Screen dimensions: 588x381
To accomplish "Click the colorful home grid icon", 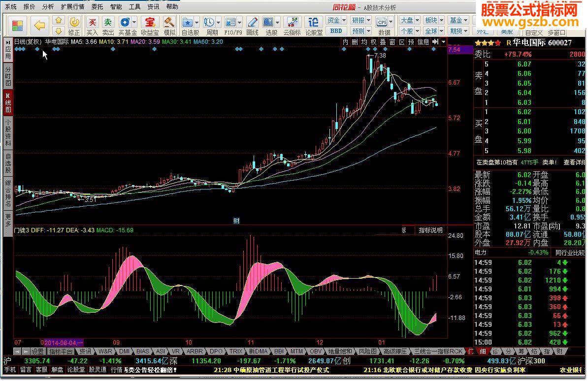I will click(17, 26).
